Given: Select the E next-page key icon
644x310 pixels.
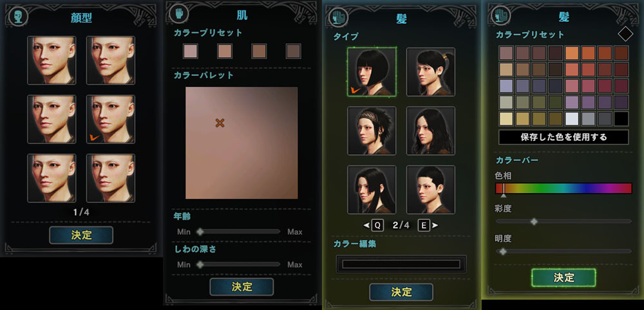Looking at the screenshot, I should [424, 225].
